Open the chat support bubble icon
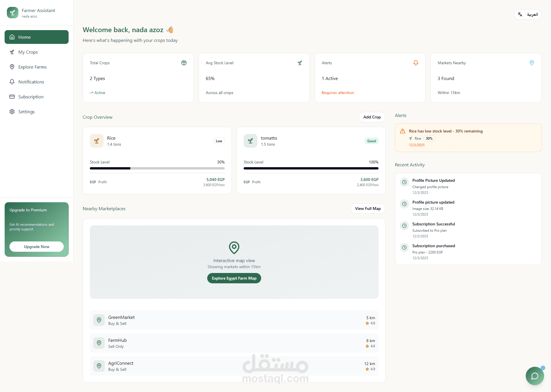The image size is (551, 392). pos(535,376)
